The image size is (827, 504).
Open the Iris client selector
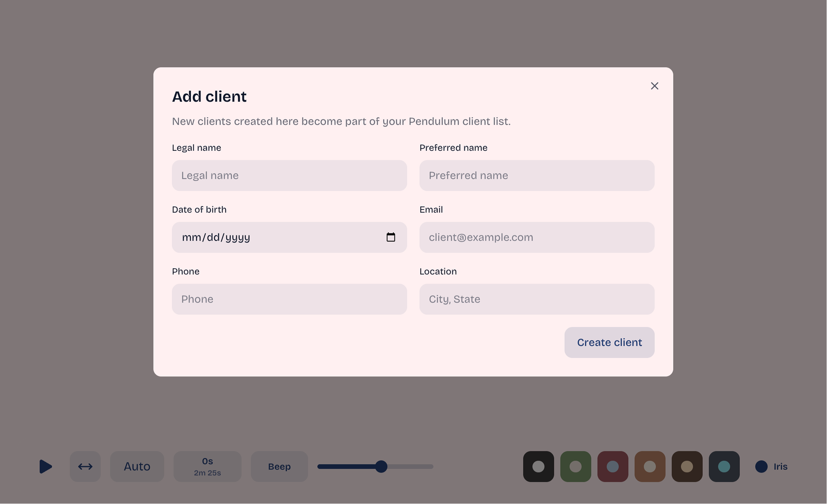pyautogui.click(x=771, y=467)
